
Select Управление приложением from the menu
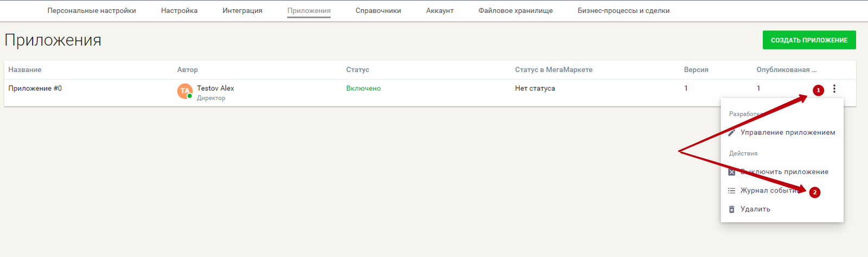pyautogui.click(x=787, y=132)
